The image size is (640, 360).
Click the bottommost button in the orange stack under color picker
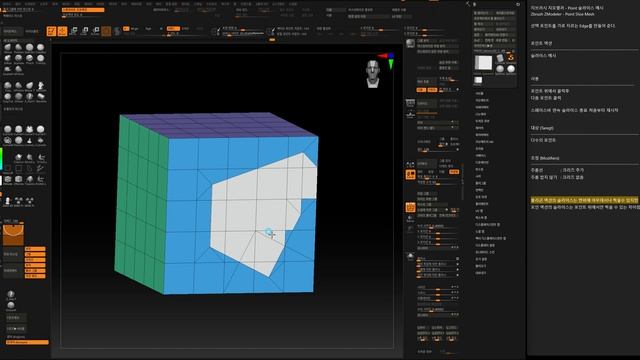(x=35, y=276)
